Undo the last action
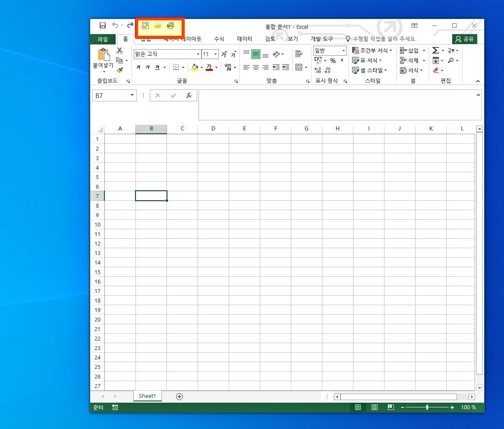 click(115, 25)
